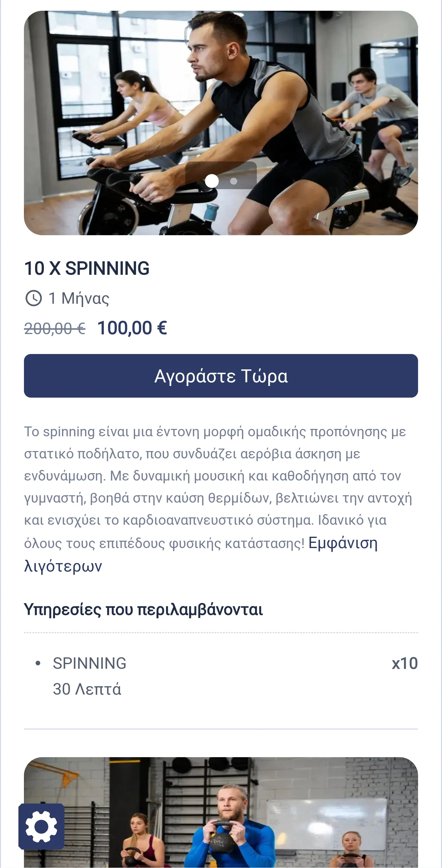Switch to the second carousel image dot
The width and height of the screenshot is (442, 868).
[234, 181]
